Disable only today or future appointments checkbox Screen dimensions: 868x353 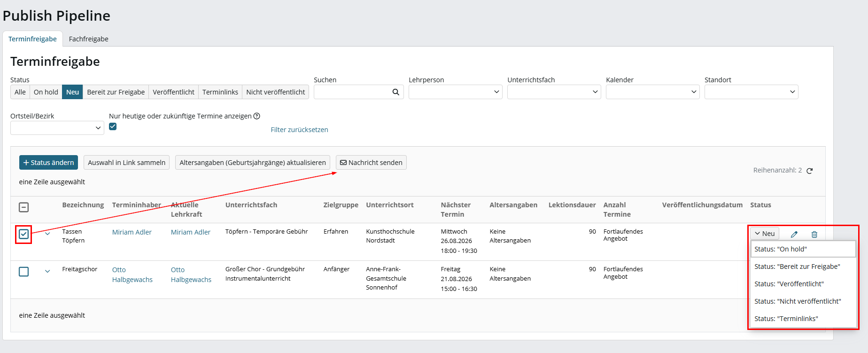coord(113,126)
